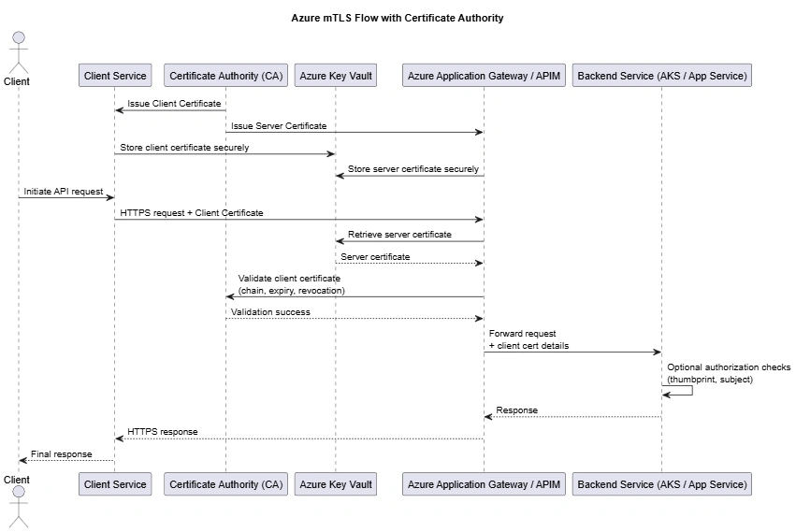Click the diagram title Azure mTLS Flow
Image resolution: width=796 pixels, height=532 pixels.
point(397,19)
